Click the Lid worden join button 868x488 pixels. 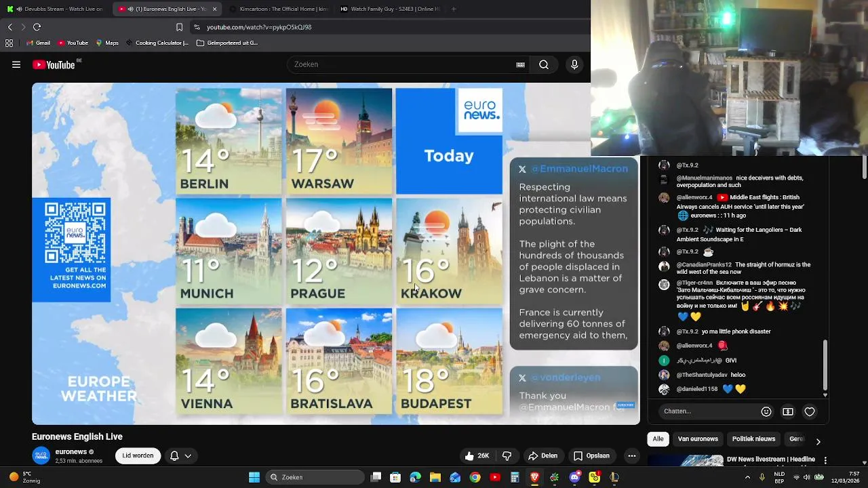[138, 456]
